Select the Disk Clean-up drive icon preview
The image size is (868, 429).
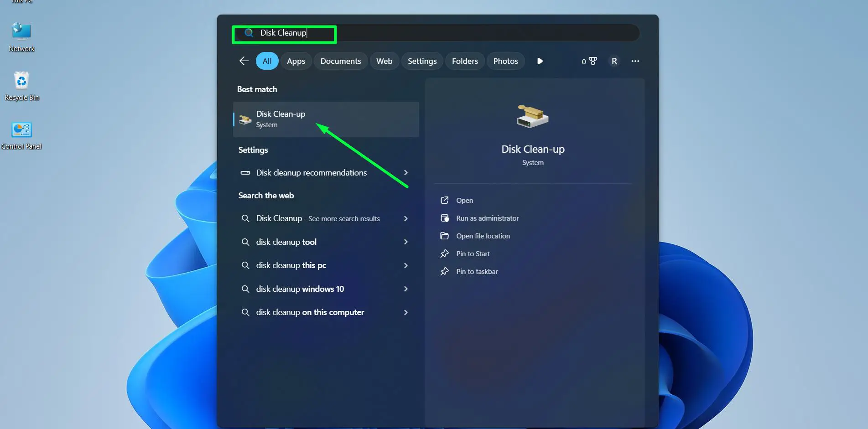(x=532, y=116)
